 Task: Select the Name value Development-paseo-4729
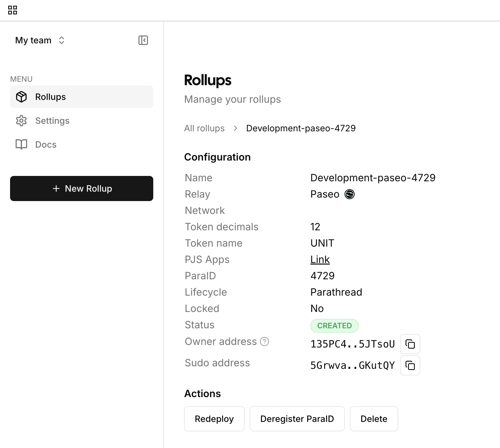click(373, 178)
